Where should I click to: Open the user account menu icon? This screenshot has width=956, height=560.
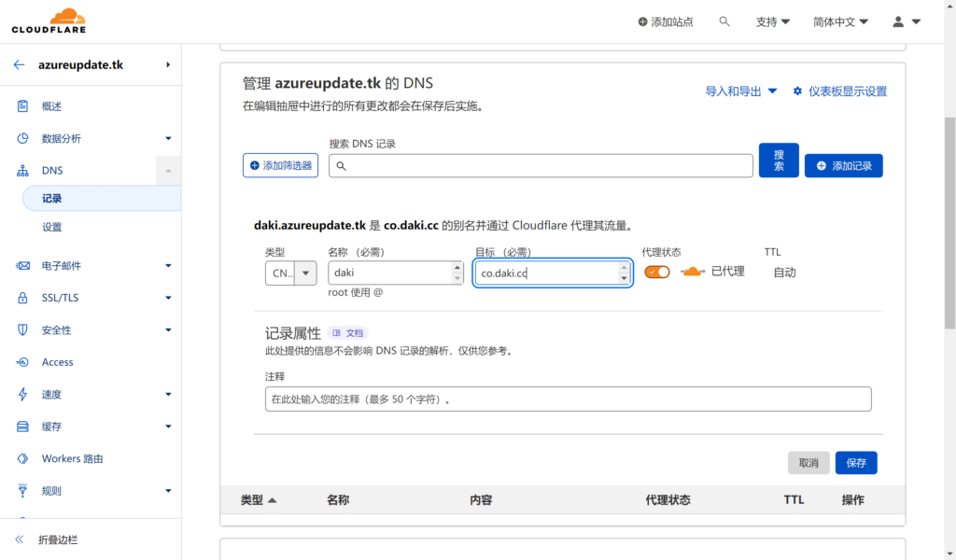[x=898, y=21]
